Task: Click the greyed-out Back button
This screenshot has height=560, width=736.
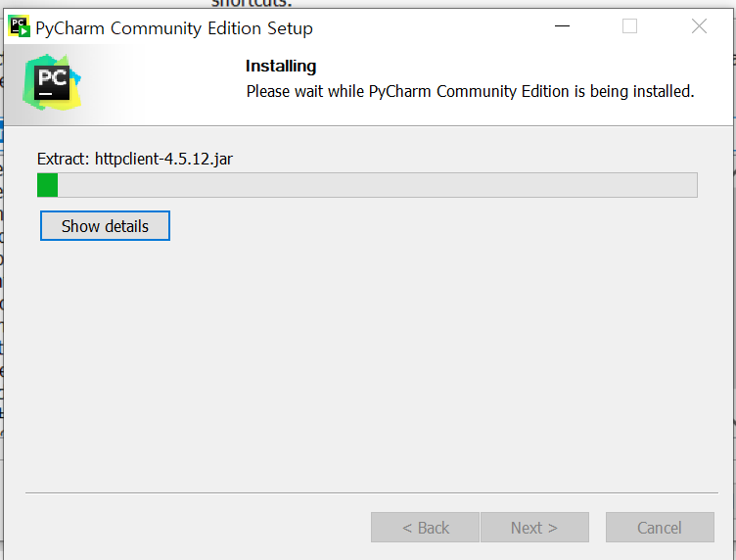Action: click(425, 527)
